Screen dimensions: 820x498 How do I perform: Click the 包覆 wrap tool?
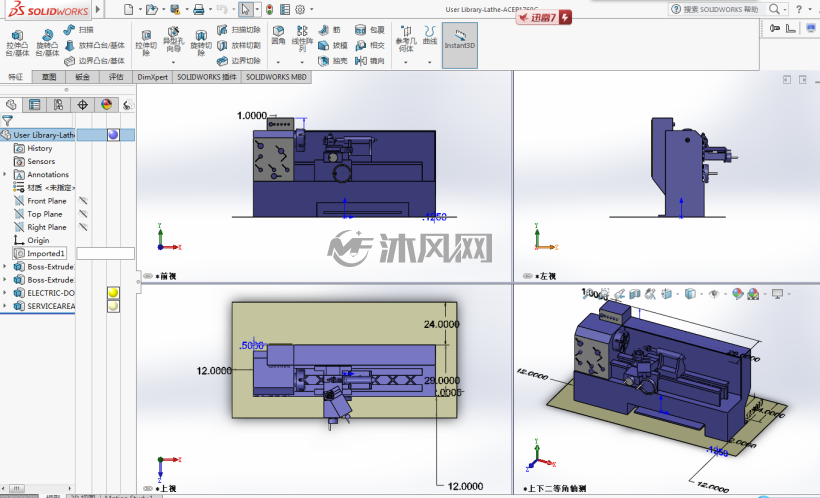tap(370, 30)
